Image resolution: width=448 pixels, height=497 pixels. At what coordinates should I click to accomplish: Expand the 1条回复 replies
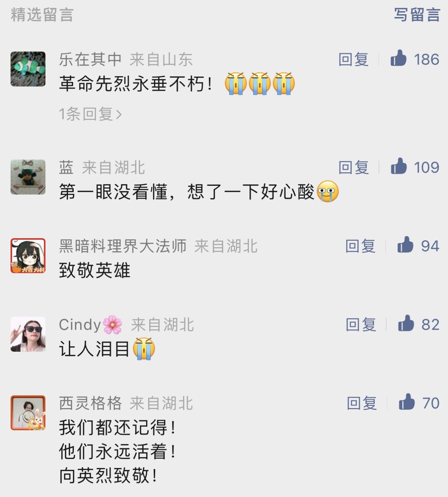(90, 114)
